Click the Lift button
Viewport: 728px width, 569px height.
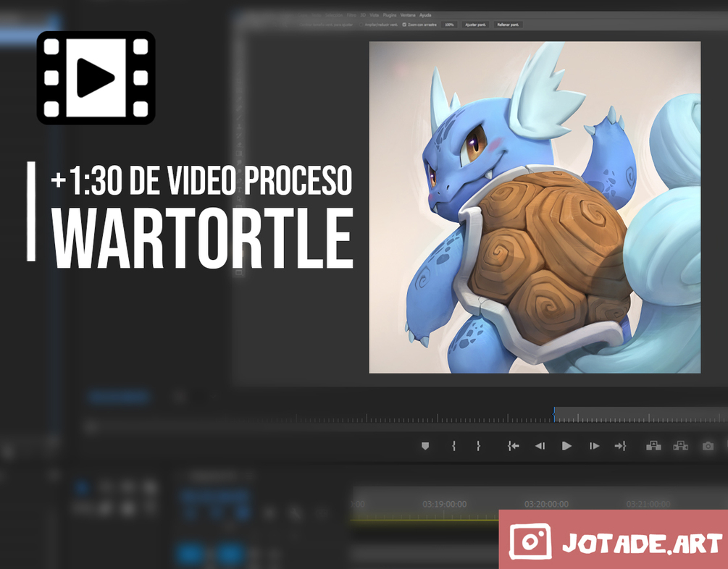653,446
